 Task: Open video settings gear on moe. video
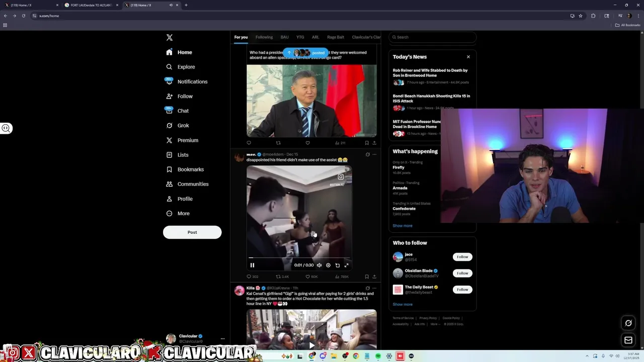[328, 265]
